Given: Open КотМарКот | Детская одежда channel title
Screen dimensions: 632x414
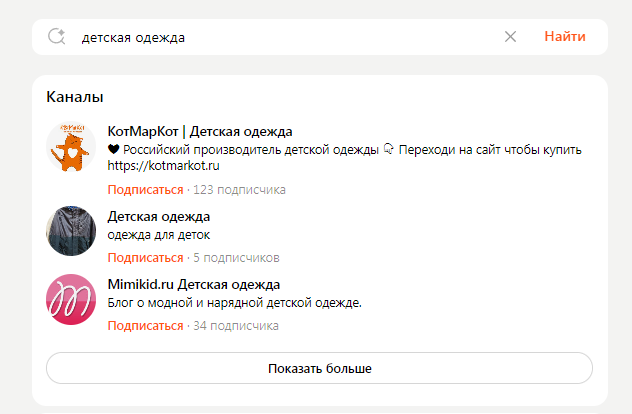Looking at the screenshot, I should pyautogui.click(x=200, y=131).
